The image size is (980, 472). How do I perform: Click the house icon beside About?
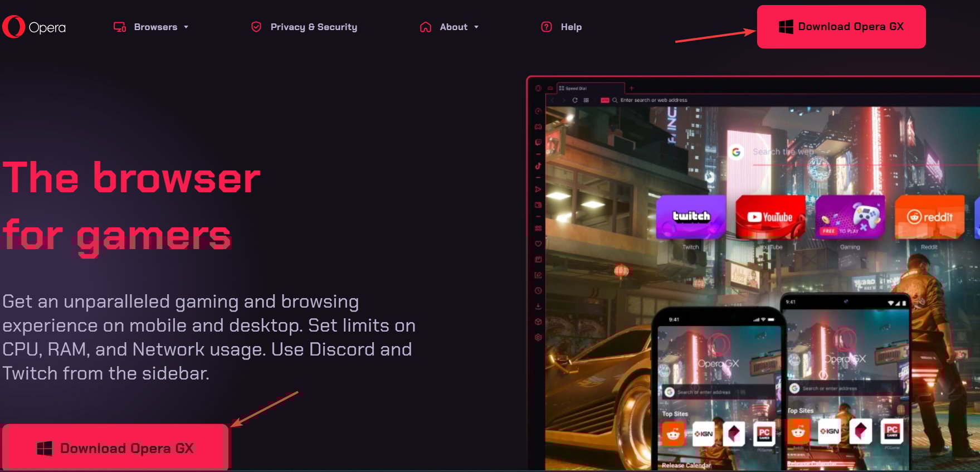[426, 27]
